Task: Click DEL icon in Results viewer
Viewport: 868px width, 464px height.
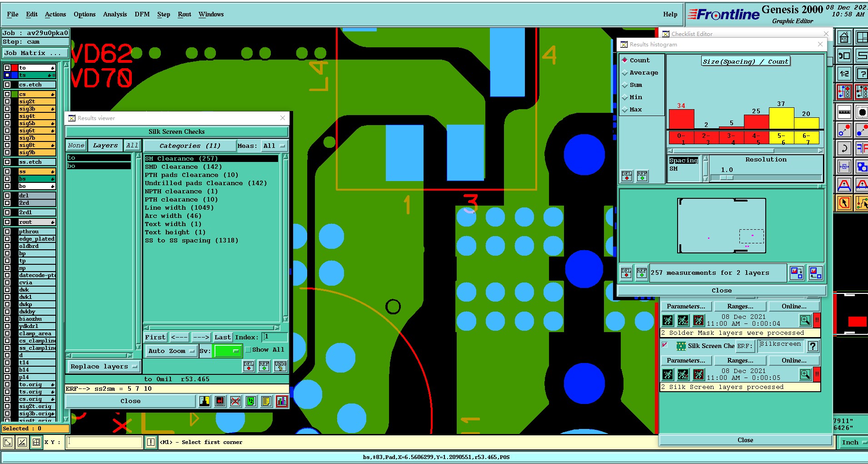Action: point(249,366)
